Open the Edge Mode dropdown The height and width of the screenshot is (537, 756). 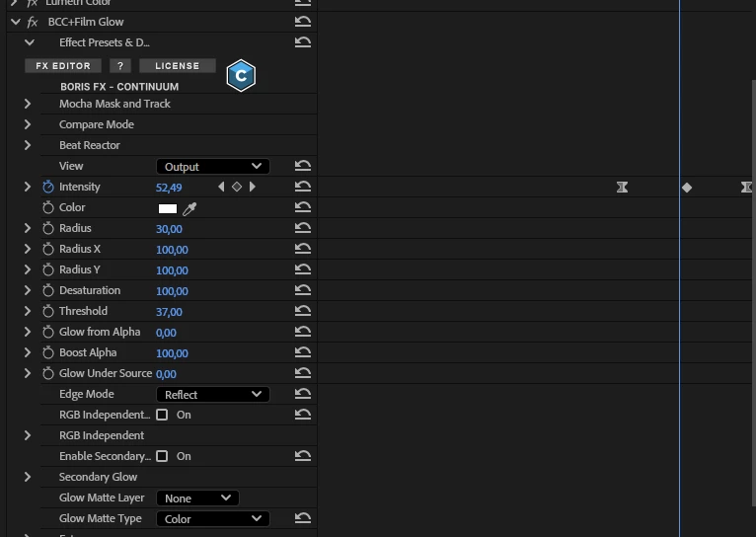point(212,394)
